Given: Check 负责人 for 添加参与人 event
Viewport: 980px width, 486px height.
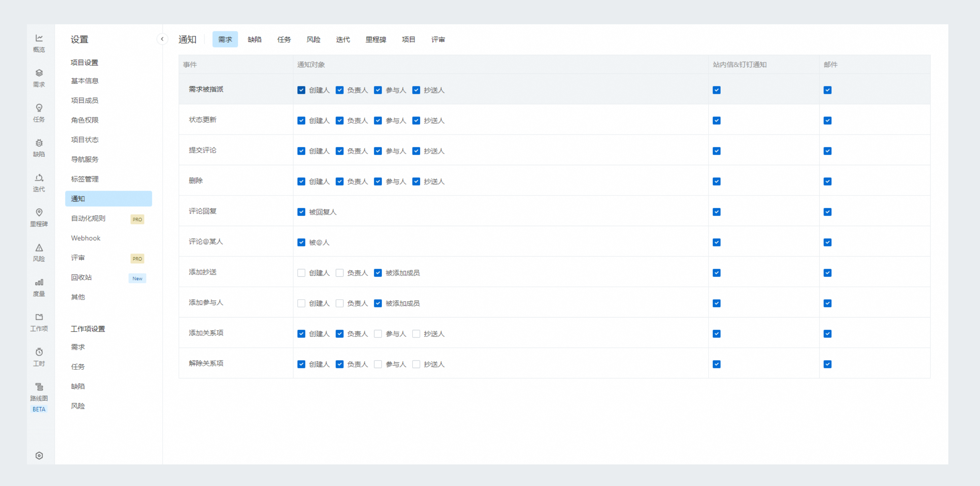Looking at the screenshot, I should click(x=340, y=304).
